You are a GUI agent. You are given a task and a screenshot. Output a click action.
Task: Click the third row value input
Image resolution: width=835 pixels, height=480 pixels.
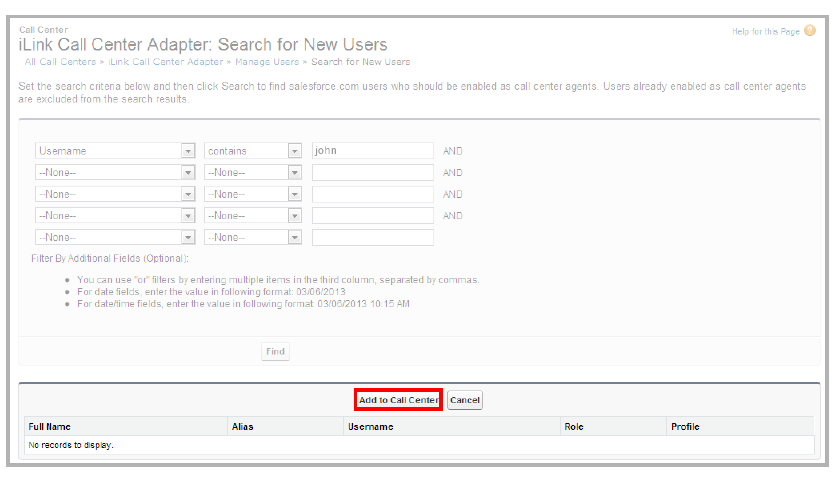click(373, 194)
